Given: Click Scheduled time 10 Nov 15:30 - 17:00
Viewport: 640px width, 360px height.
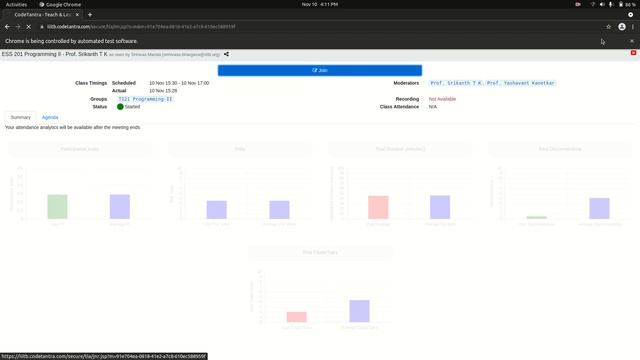Looking at the screenshot, I should 179,83.
